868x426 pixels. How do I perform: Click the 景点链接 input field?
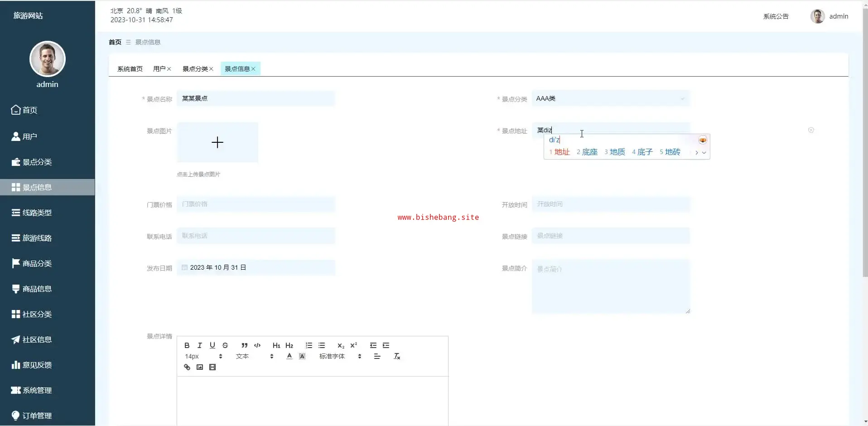(611, 236)
